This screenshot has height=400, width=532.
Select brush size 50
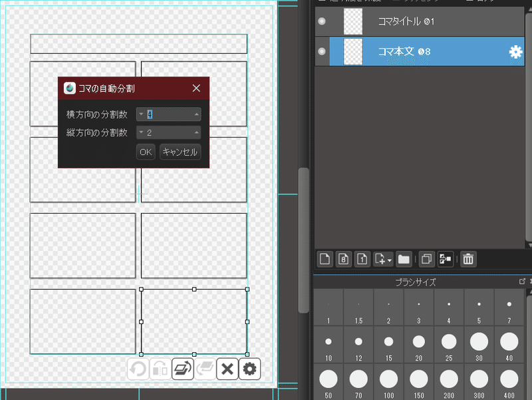point(329,382)
